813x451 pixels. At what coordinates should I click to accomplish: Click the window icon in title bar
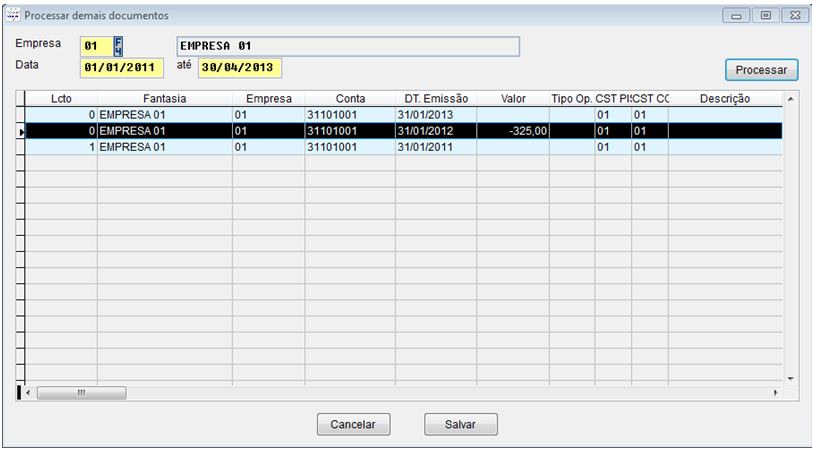click(x=12, y=15)
